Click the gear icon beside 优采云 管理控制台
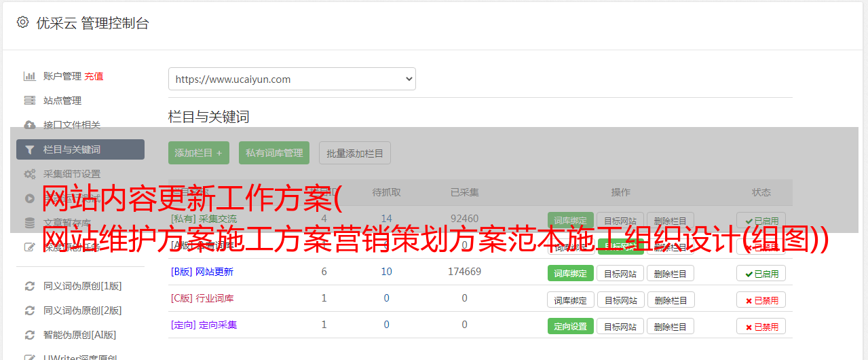Screen dimensions: 868x360 click(22, 22)
